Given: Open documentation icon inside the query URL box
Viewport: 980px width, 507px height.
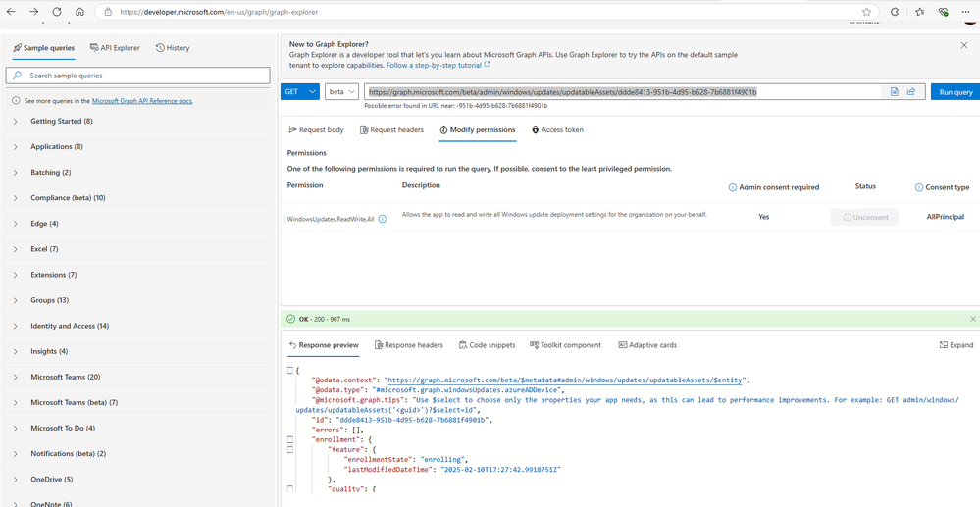Looking at the screenshot, I should (x=895, y=92).
